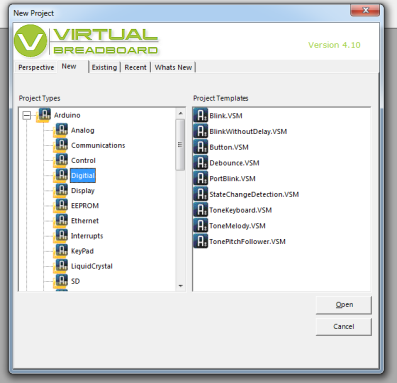Viewport: 397px width, 383px height.
Task: Select ToneKeyboard.VSM template name
Action: [240, 210]
